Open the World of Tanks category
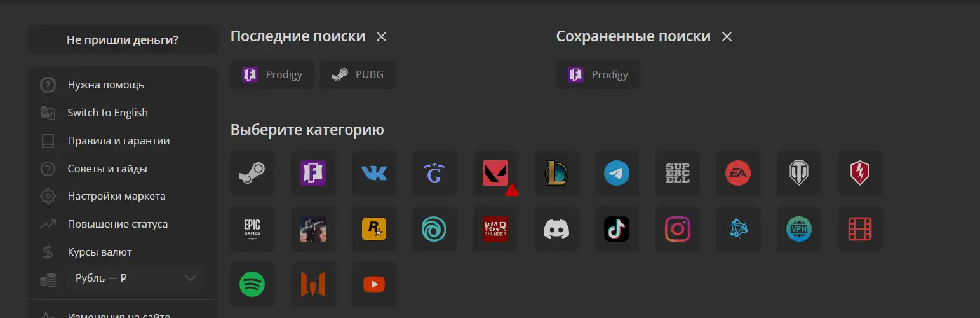Image resolution: width=980 pixels, height=318 pixels. click(799, 173)
